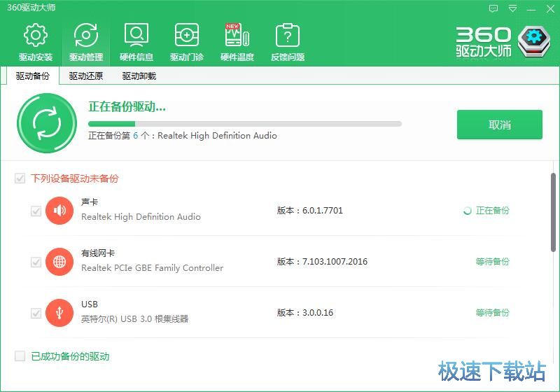Click the 正在备份驱动... heading

click(x=127, y=106)
